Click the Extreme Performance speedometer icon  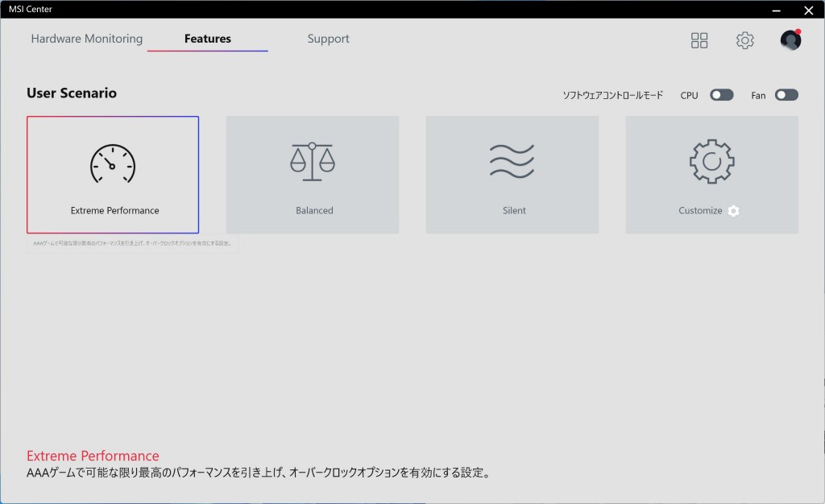pyautogui.click(x=113, y=163)
